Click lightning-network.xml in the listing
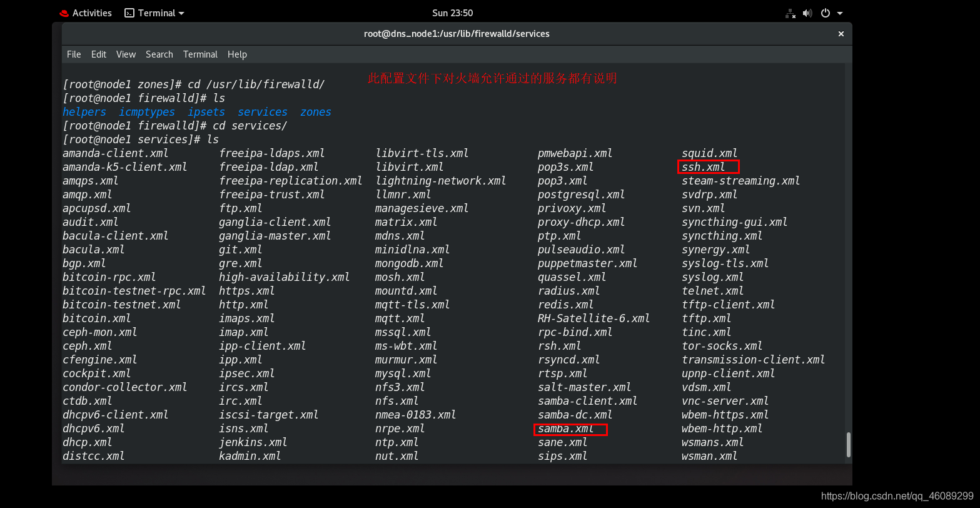Image resolution: width=980 pixels, height=508 pixels. pyautogui.click(x=441, y=181)
